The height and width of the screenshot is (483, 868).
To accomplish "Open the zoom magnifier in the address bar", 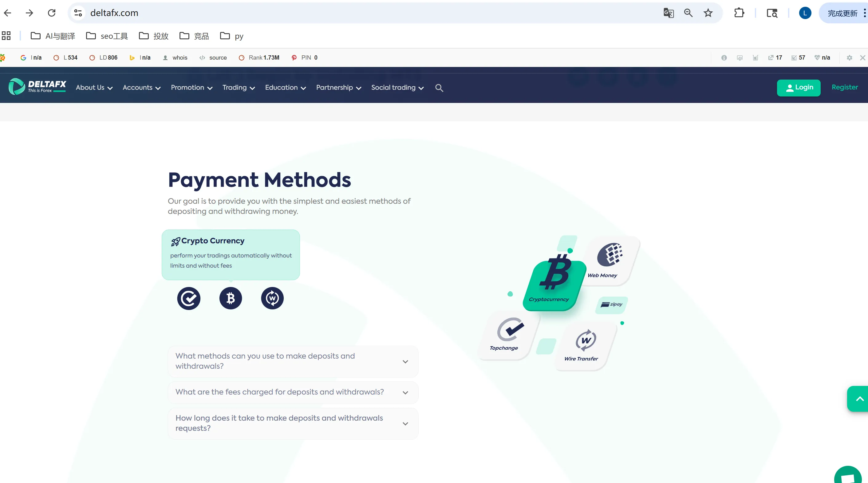I will tap(688, 13).
